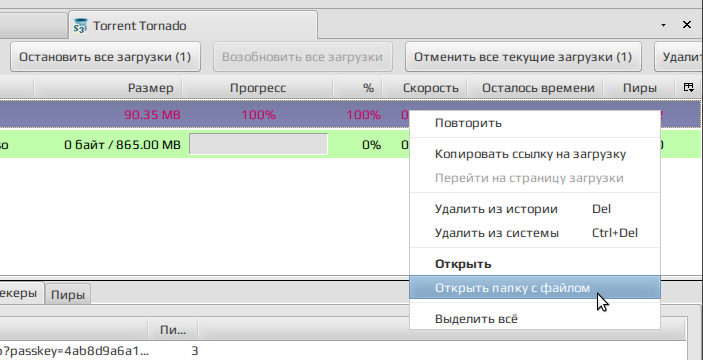Choose Удалить из истории
Screen dimensions: 703x360
[534, 209]
